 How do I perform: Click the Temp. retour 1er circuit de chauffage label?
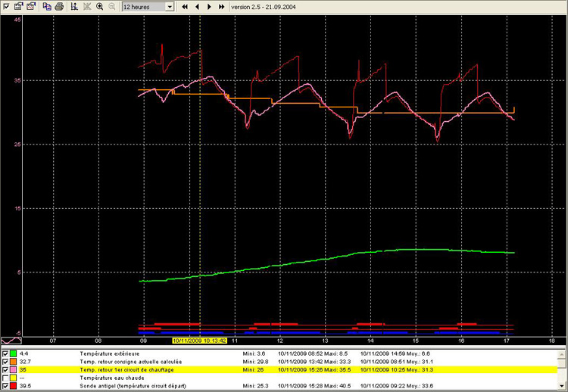pyautogui.click(x=128, y=370)
